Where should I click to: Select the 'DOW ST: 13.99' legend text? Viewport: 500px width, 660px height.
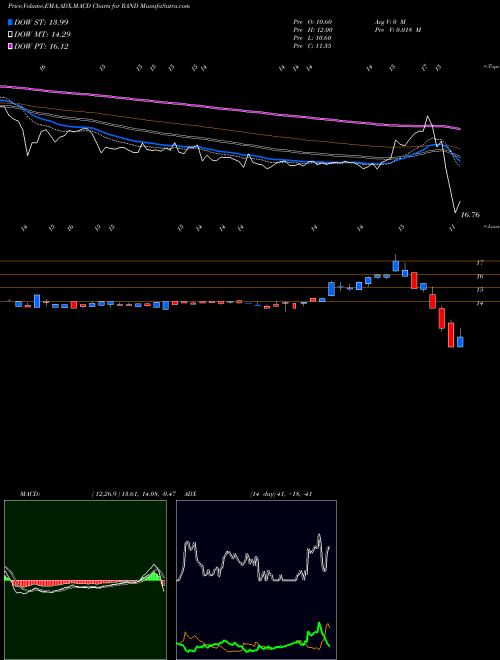click(41, 22)
